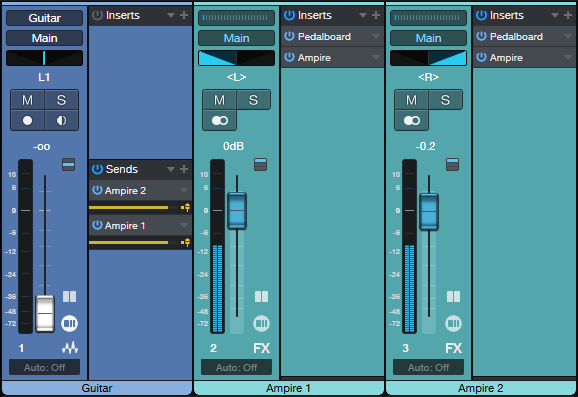Toggle input monitoring on Guitar channel
The image size is (578, 397).
pyautogui.click(x=61, y=120)
